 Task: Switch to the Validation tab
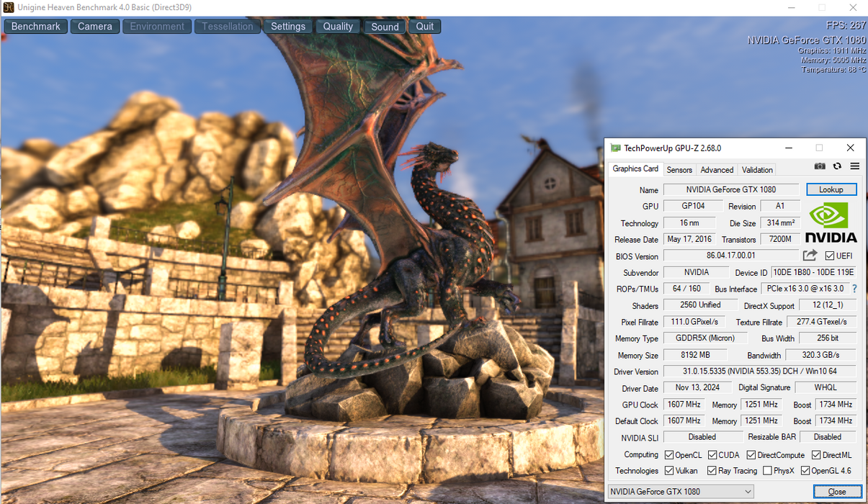tap(757, 170)
